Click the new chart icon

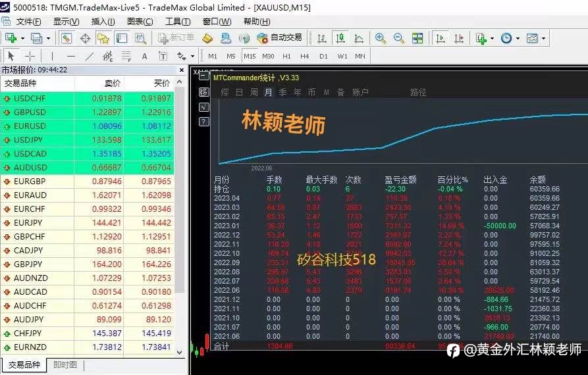(11, 38)
